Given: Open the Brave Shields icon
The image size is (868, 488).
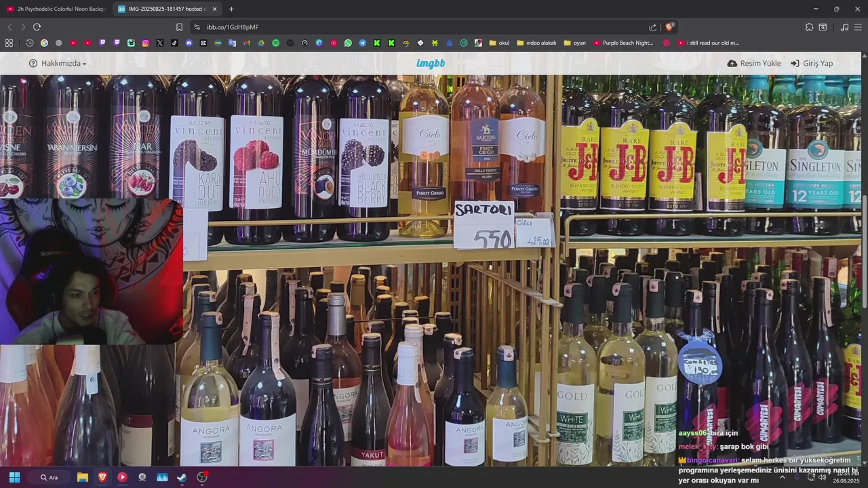Looking at the screenshot, I should pos(669,27).
